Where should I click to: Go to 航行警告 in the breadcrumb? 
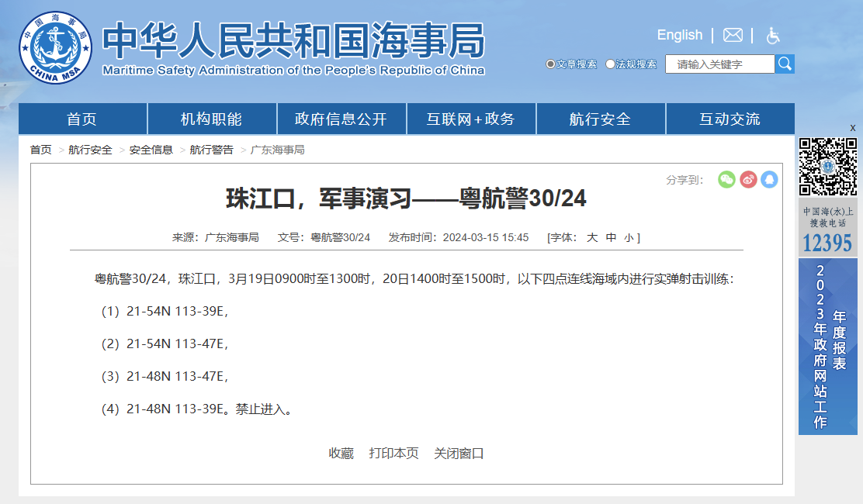tap(211, 150)
